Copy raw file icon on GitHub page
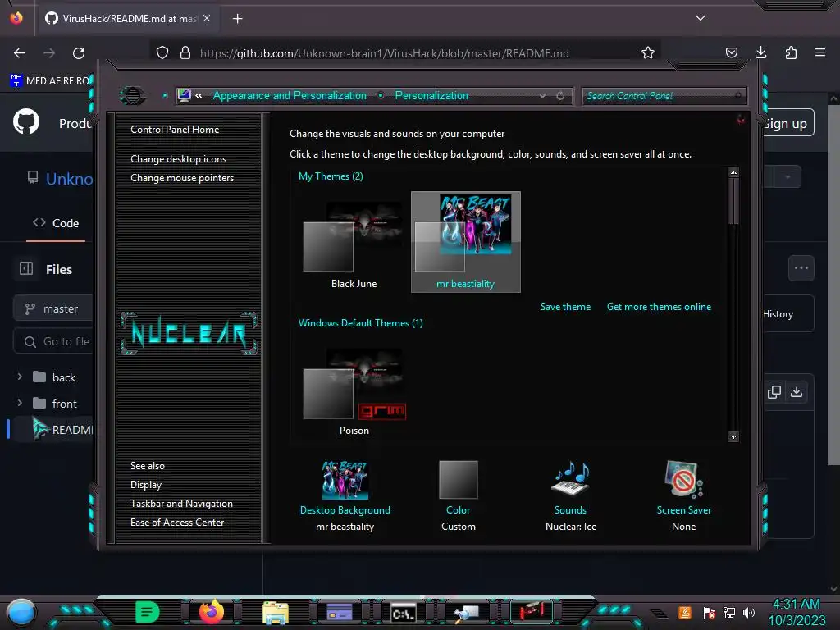This screenshot has height=630, width=840. [774, 391]
